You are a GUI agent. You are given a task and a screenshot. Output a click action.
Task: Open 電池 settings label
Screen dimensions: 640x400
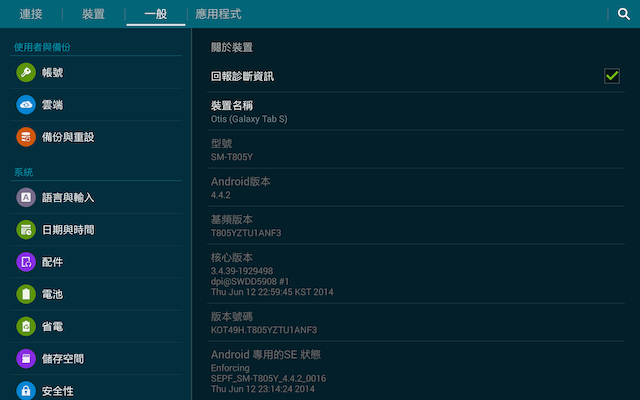tap(52, 294)
